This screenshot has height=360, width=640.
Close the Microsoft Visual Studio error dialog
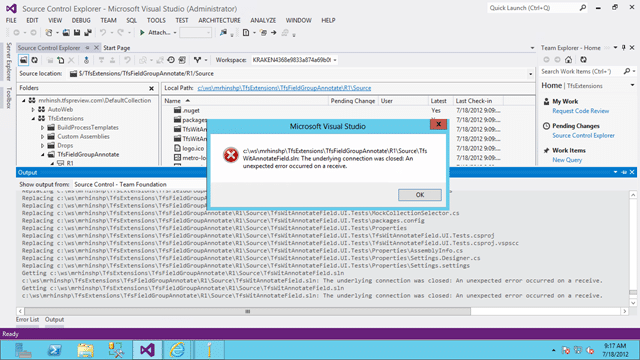(438, 124)
